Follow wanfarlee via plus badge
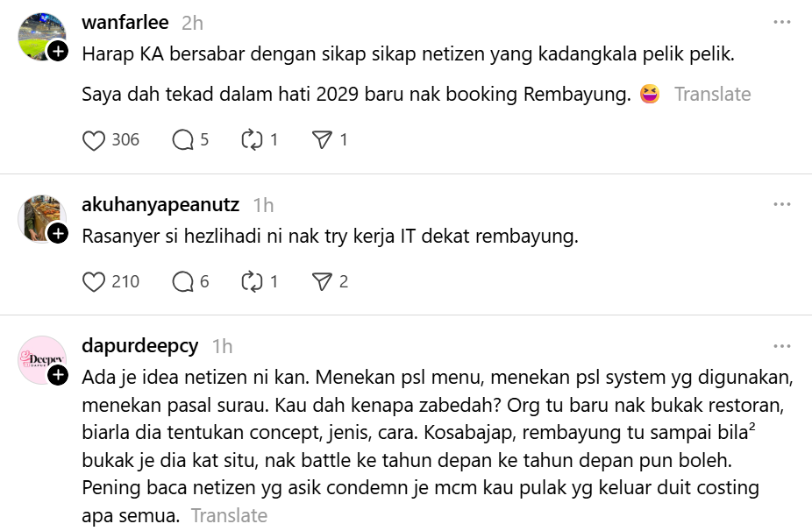Viewport: 812px width, 531px height. point(58,52)
